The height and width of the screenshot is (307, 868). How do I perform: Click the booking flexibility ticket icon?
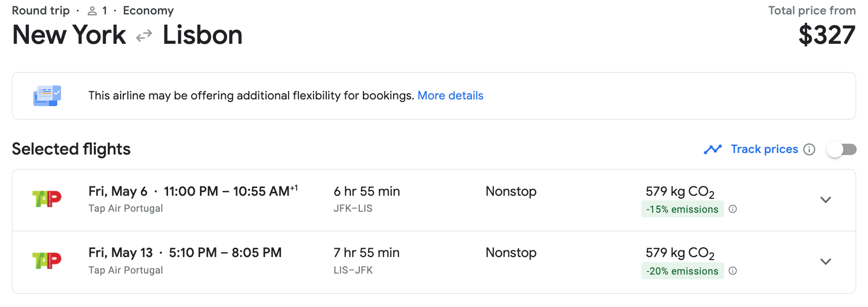[47, 96]
